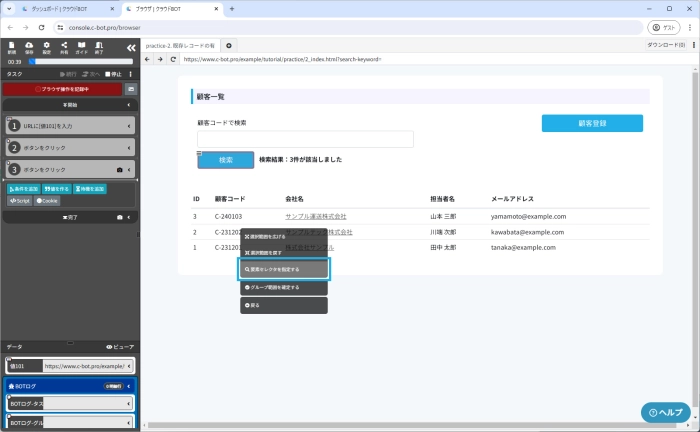This screenshot has width=700, height=432.
Task: Select 要素セレクタを指定する in context menu
Action: tap(284, 269)
